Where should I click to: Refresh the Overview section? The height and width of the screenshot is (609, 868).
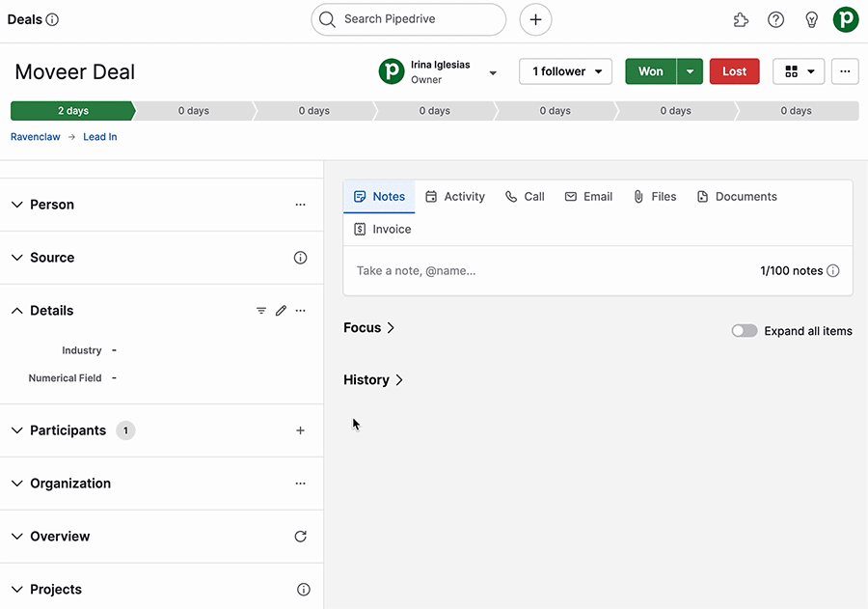(x=300, y=537)
